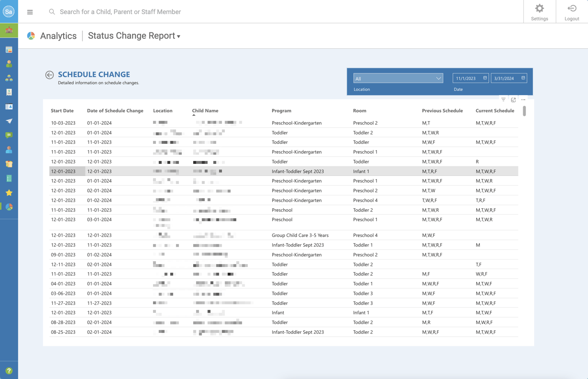Select the people group icon in sidebar
Image resolution: width=588 pixels, height=379 pixels.
9,78
